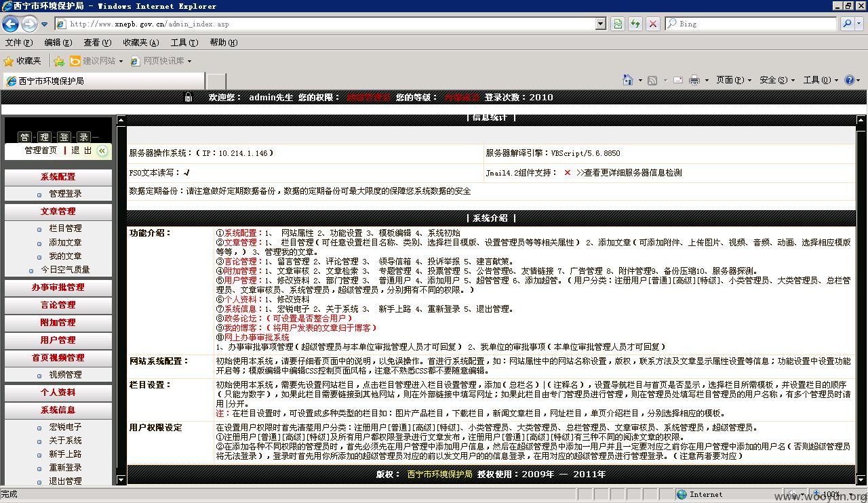Open the 收藏夹 favorites star button

click(x=22, y=61)
